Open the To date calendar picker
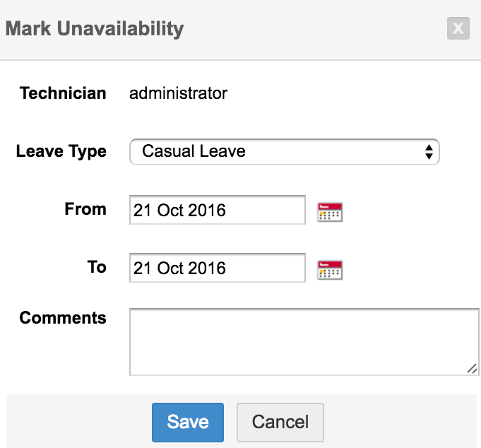The width and height of the screenshot is (481, 448). 330,270
